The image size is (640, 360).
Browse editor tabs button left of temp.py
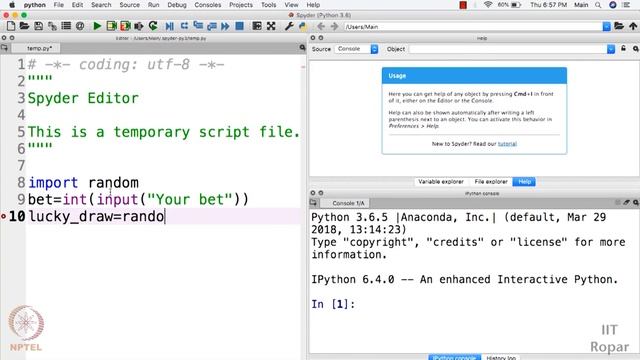(4, 48)
